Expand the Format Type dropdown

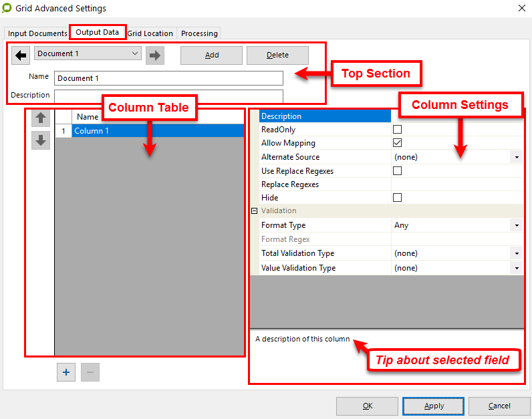click(x=517, y=226)
